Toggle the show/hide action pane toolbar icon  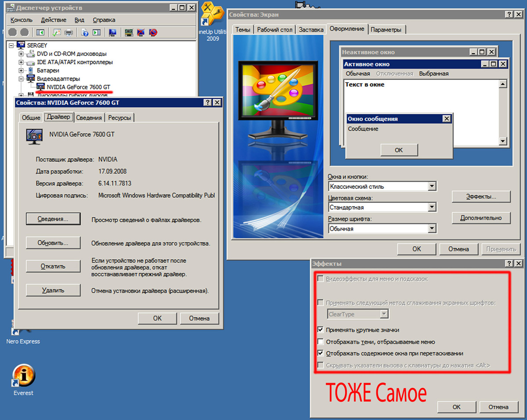pyautogui.click(x=97, y=32)
